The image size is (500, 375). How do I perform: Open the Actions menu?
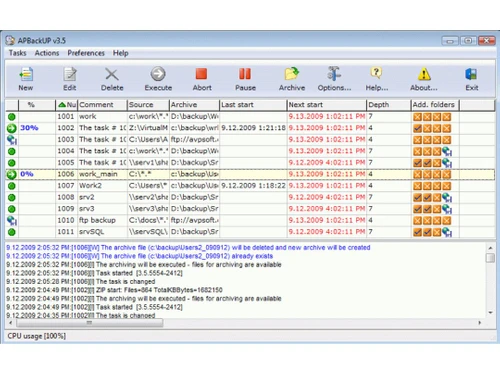[x=47, y=53]
